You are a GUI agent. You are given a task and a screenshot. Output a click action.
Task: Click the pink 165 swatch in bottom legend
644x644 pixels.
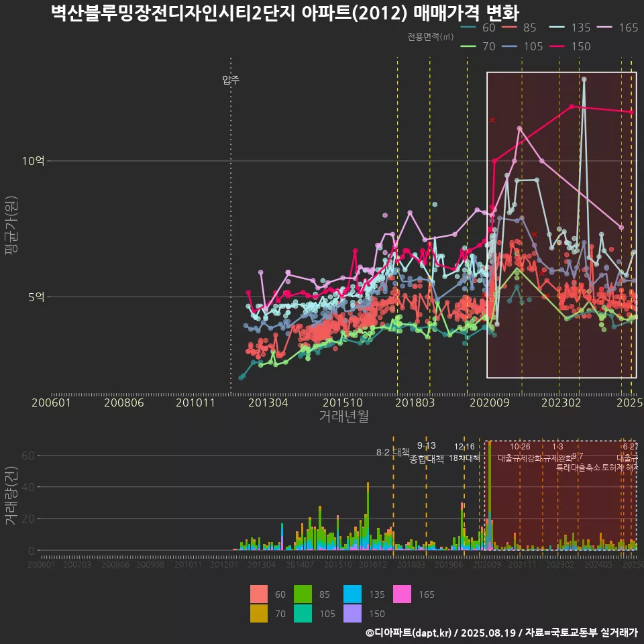402,594
